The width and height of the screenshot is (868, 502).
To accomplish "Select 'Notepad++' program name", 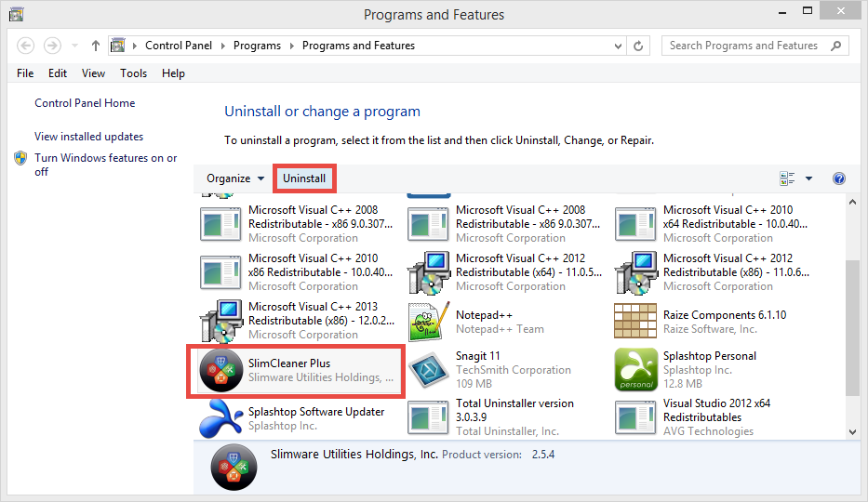I will click(484, 314).
